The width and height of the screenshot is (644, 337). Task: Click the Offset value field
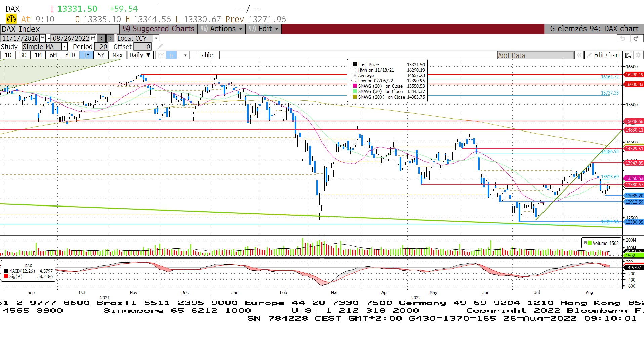pyautogui.click(x=143, y=47)
